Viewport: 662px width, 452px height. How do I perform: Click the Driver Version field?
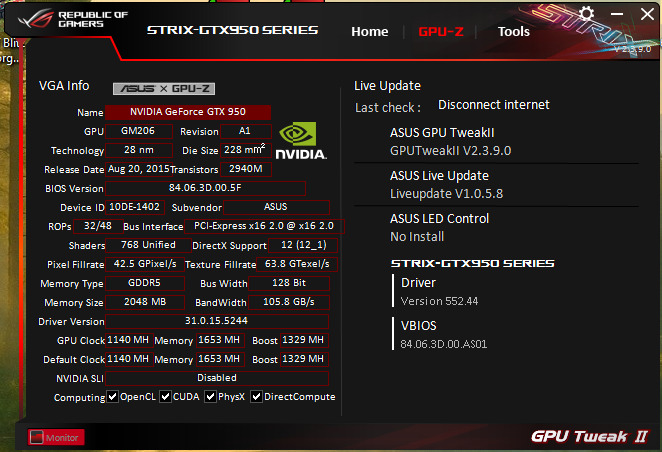216,321
